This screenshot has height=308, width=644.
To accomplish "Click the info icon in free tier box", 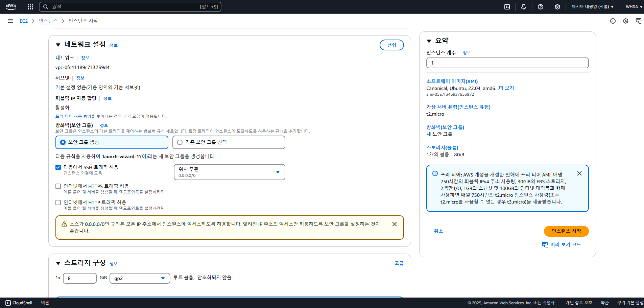I will [x=435, y=173].
